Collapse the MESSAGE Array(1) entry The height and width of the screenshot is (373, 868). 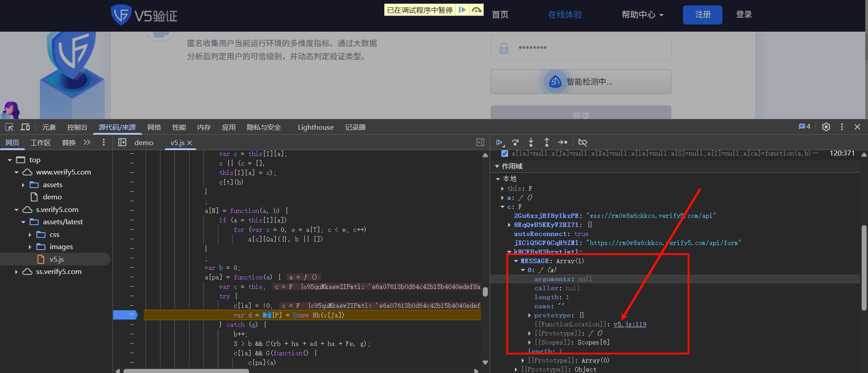(x=516, y=261)
